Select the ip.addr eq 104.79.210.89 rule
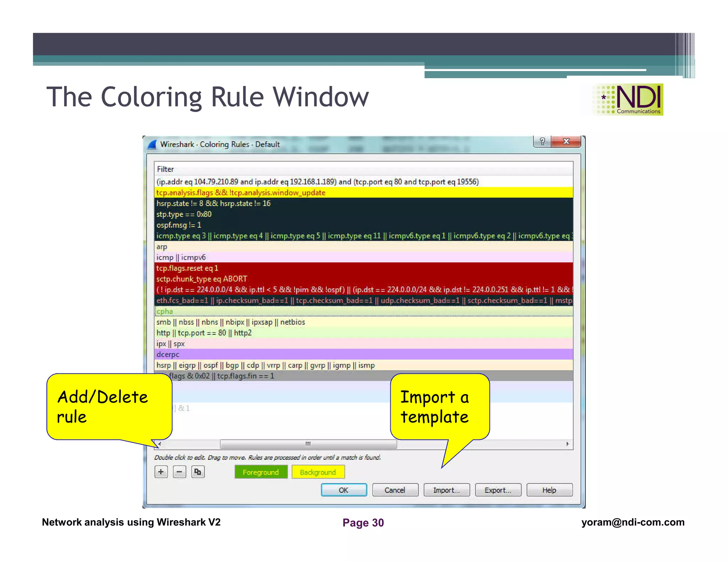The image size is (728, 562). click(x=364, y=182)
